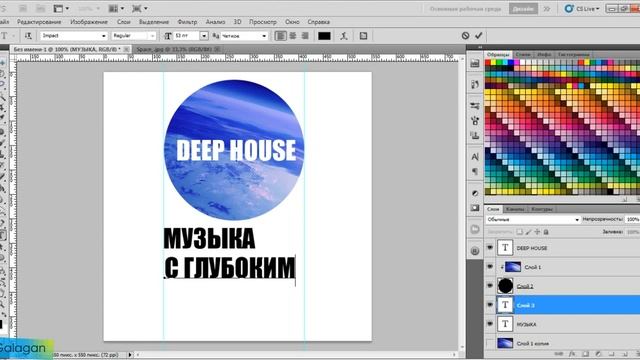Click the layer opacity value field

633,220
